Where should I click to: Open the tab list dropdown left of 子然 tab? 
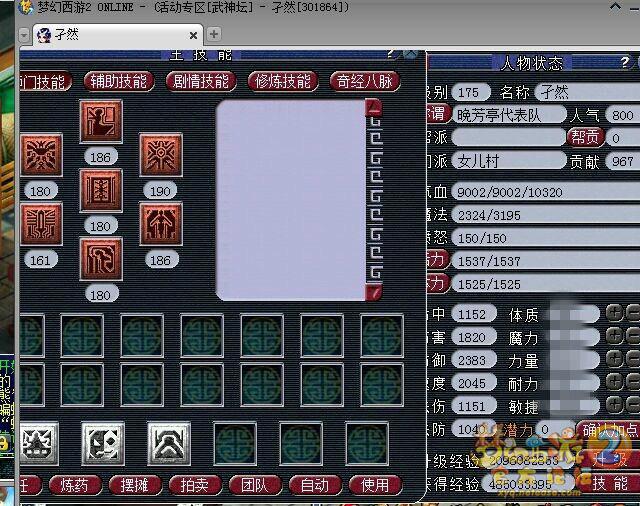24,36
